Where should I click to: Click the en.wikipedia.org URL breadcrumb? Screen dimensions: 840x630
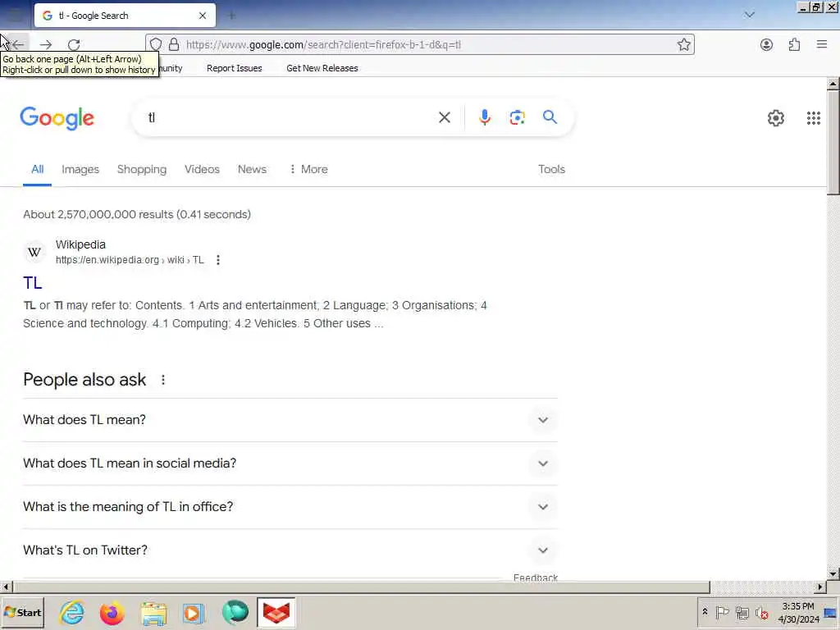point(130,260)
